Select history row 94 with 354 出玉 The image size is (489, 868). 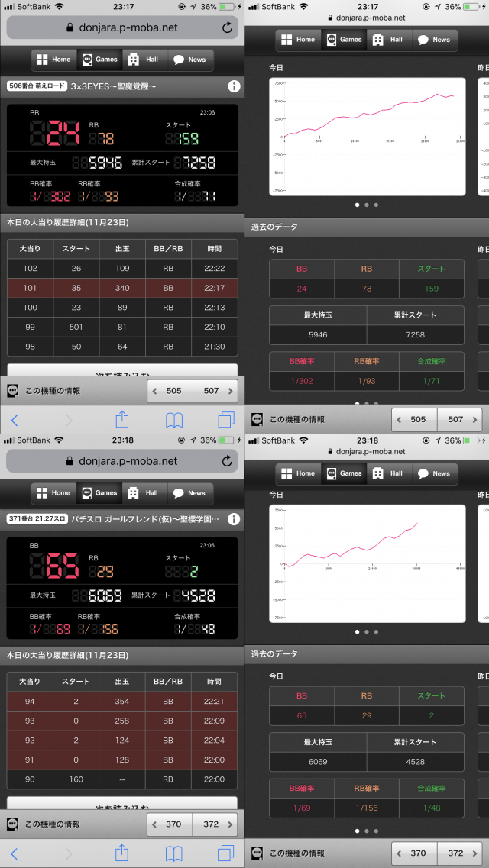coord(122,702)
